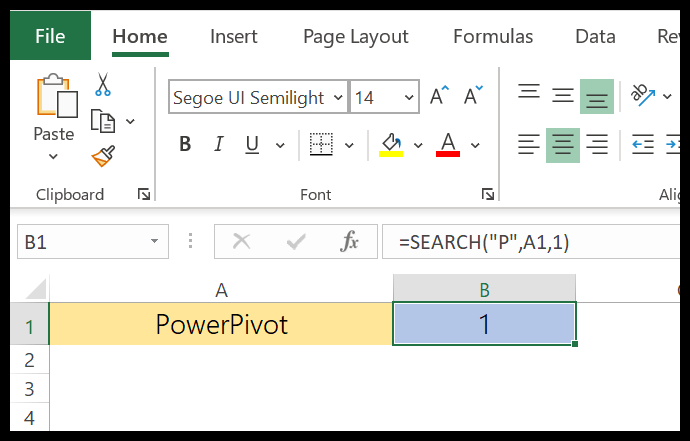Select row 4 header
Viewport: 690px width, 441px height.
[x=29, y=417]
